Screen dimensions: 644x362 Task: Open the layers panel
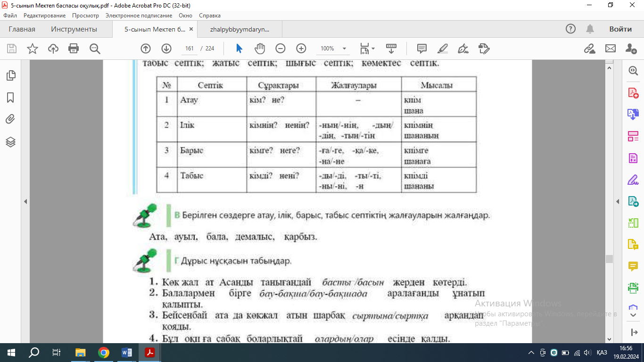(10, 142)
